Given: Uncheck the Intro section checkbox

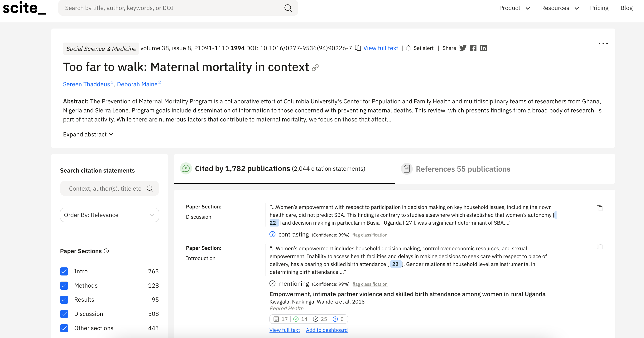Looking at the screenshot, I should (x=64, y=271).
